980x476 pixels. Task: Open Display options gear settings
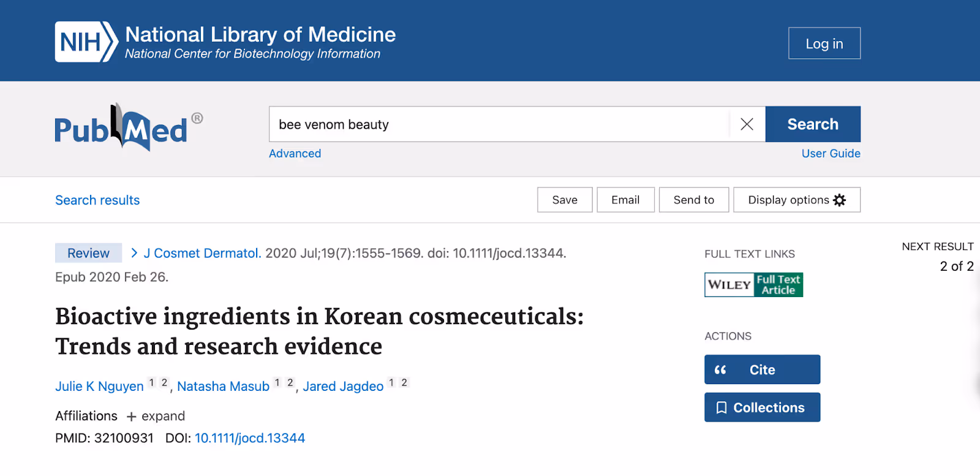point(796,200)
